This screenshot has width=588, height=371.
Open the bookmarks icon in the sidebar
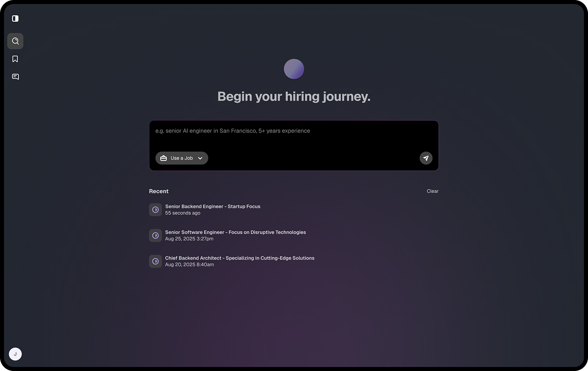tap(15, 59)
